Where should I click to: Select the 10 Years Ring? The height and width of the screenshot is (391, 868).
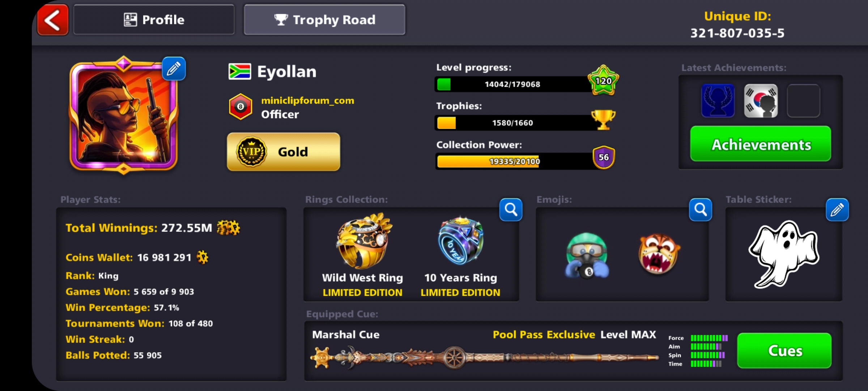[x=460, y=255]
